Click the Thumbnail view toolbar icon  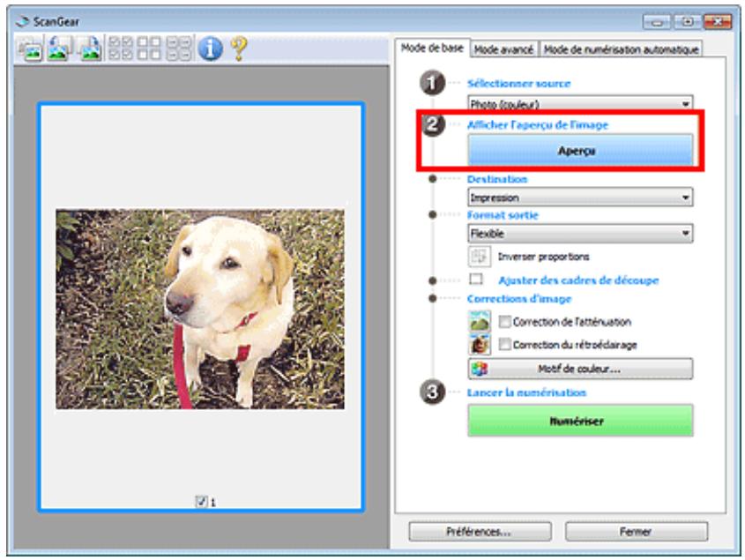tap(30, 49)
